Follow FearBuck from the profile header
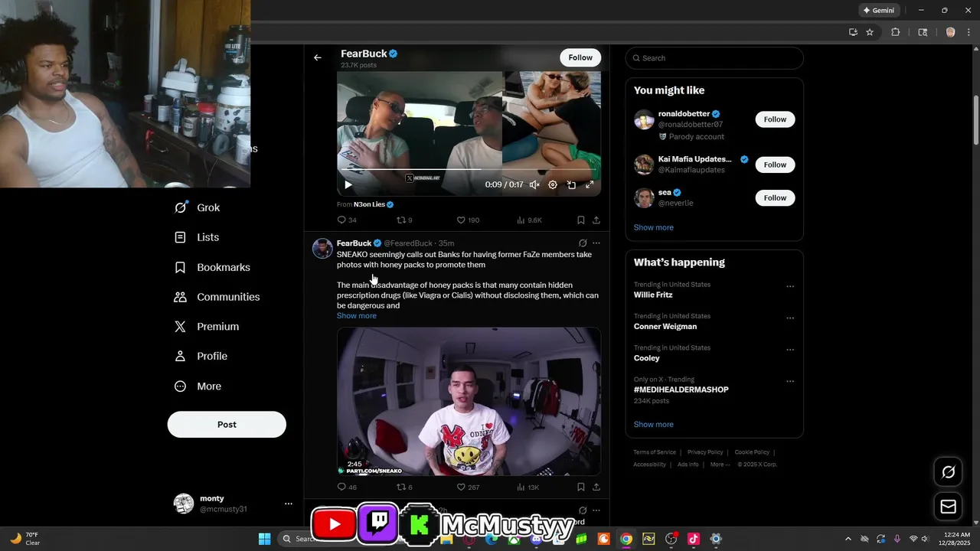The image size is (980, 551). (x=580, y=57)
